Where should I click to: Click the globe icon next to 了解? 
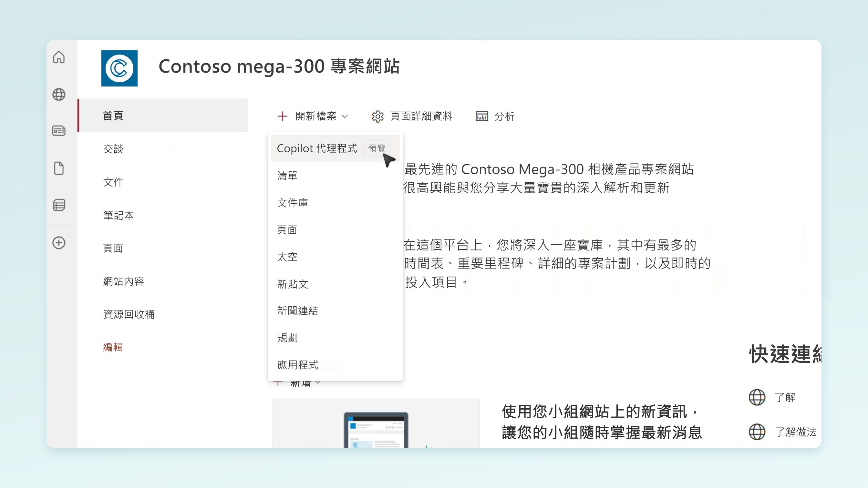click(757, 397)
